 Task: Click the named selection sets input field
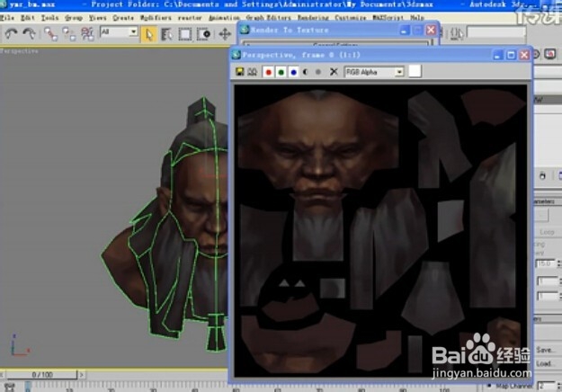(496, 33)
